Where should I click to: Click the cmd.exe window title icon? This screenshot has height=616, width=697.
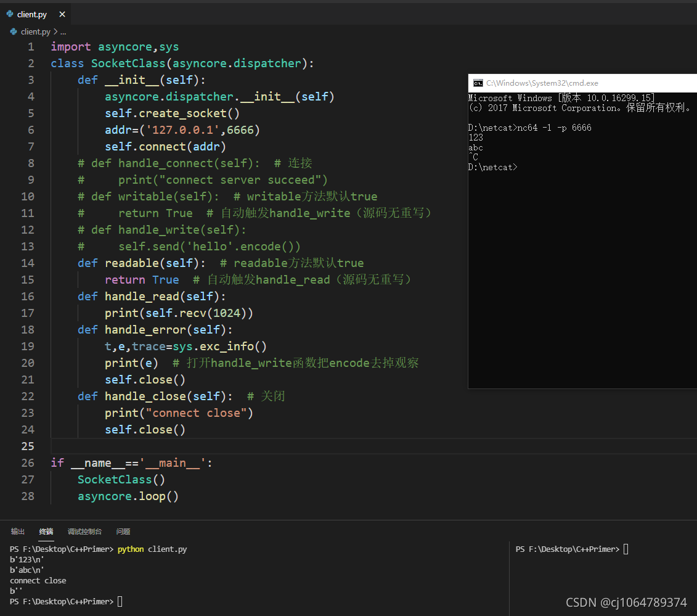(478, 83)
